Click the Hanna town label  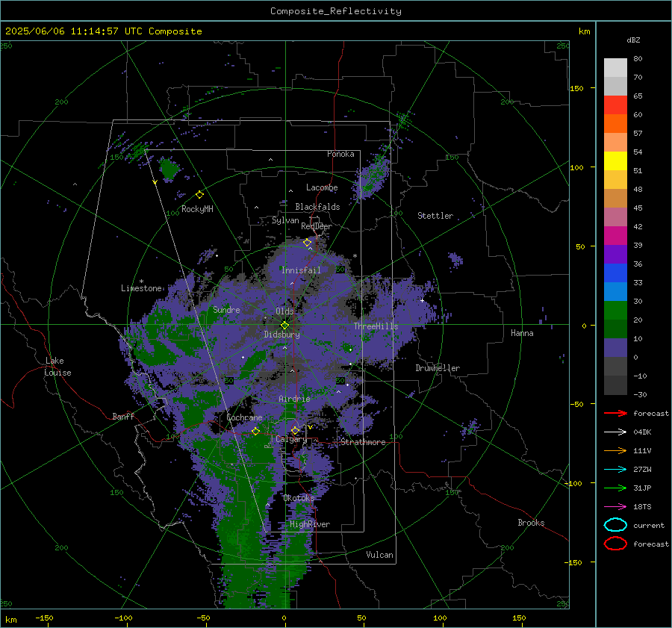coord(522,333)
